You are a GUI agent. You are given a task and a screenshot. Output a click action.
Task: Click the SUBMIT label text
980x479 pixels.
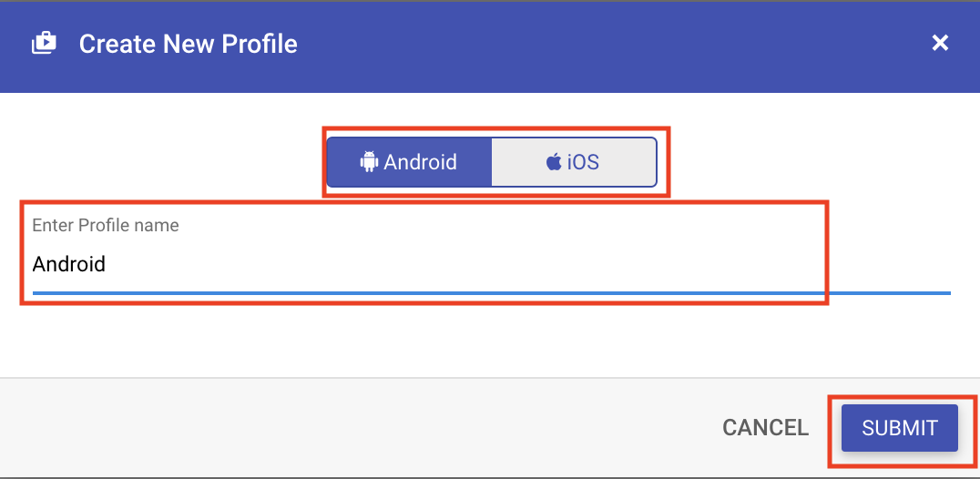(899, 427)
